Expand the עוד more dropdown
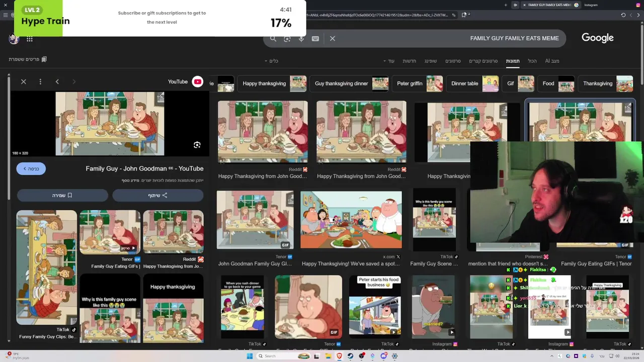This screenshot has height=362, width=644. pyautogui.click(x=389, y=61)
